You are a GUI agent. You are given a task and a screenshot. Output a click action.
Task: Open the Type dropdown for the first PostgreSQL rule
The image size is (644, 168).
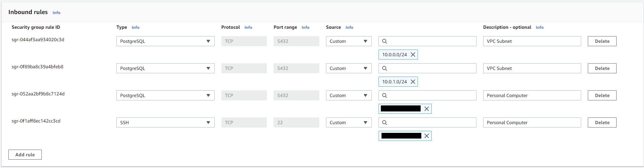pos(165,41)
